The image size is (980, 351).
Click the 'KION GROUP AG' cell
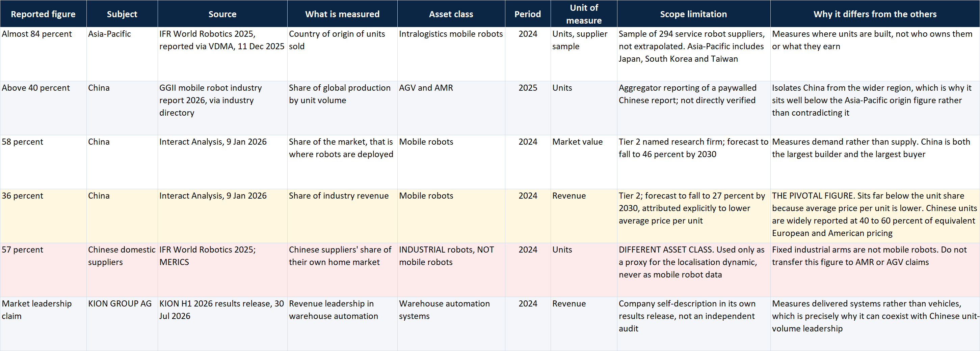point(122,324)
